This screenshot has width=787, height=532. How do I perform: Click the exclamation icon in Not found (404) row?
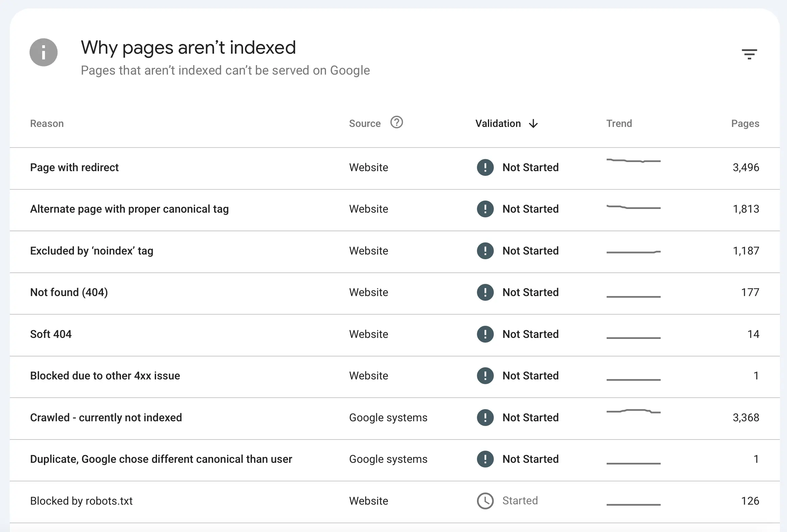[x=485, y=292]
